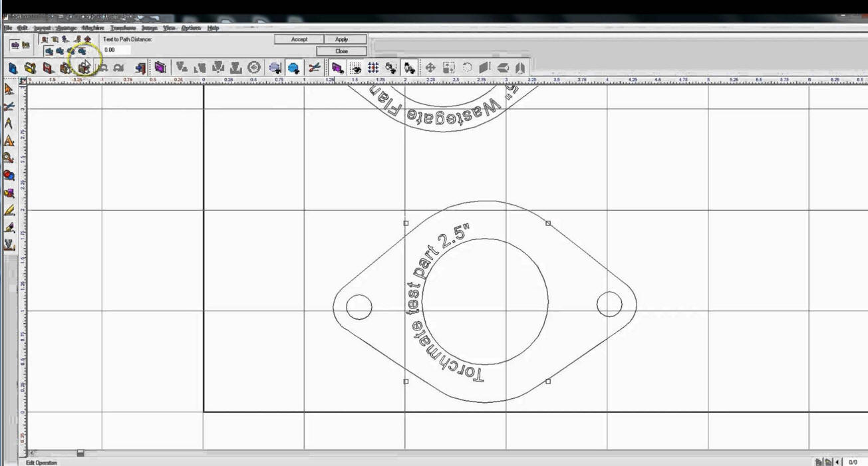
Task: Click the Open file folder icon
Action: (x=30, y=68)
